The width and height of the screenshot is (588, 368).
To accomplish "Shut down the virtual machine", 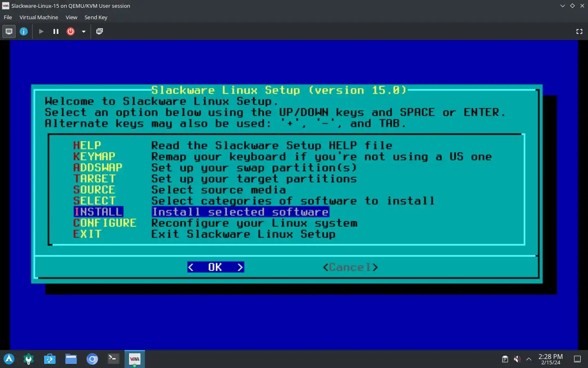I will 71,31.
